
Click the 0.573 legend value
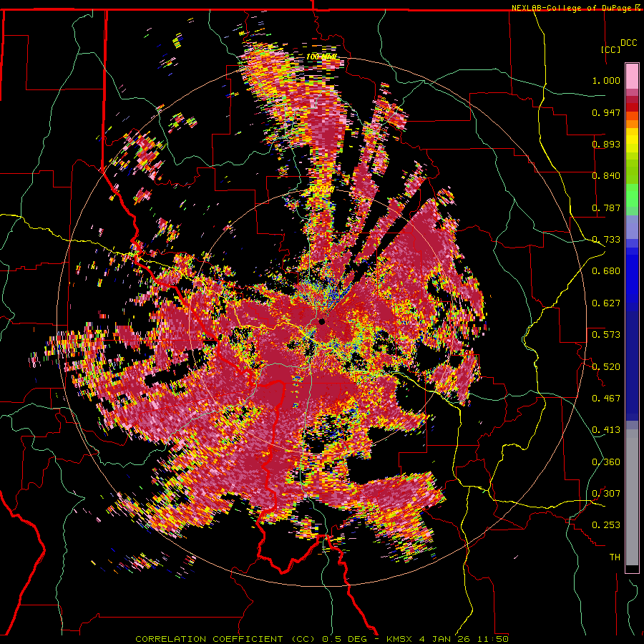(606, 335)
